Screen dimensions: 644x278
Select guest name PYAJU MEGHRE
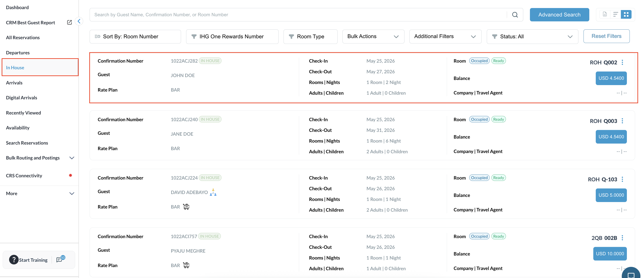tap(188, 251)
